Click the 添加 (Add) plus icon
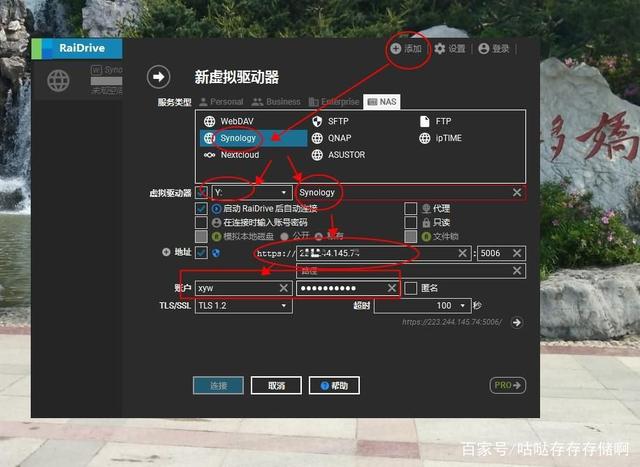This screenshot has width=640, height=467. (x=396, y=49)
